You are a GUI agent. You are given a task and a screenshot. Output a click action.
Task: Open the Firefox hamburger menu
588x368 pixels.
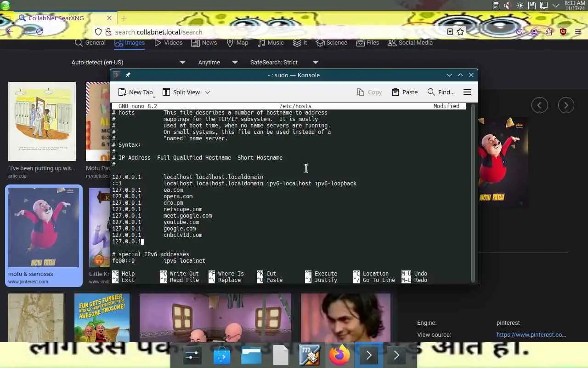(578, 32)
